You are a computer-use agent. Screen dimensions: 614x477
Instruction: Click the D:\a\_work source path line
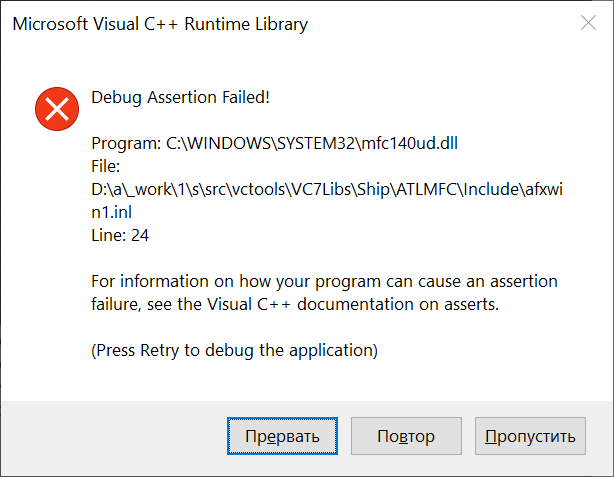[327, 190]
